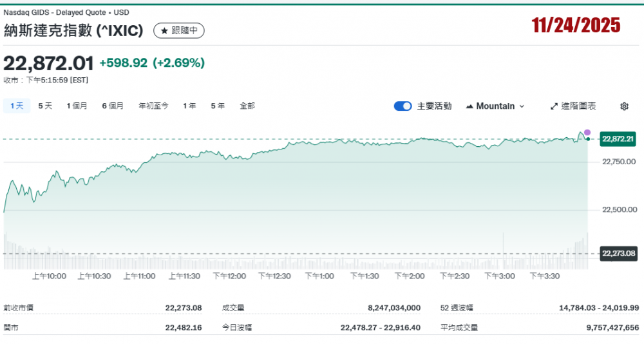Click the 22,273.08 previous close tag
Image resolution: width=644 pixels, height=344 pixels.
tap(618, 253)
